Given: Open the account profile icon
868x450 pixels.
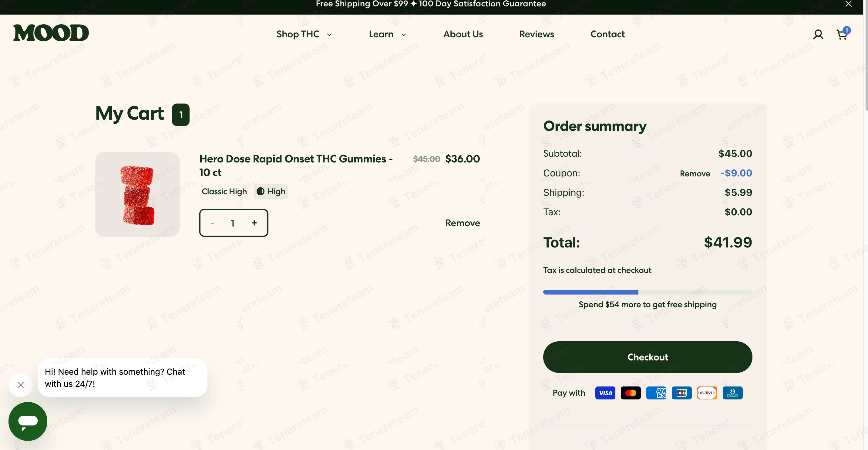Looking at the screenshot, I should pos(818,34).
